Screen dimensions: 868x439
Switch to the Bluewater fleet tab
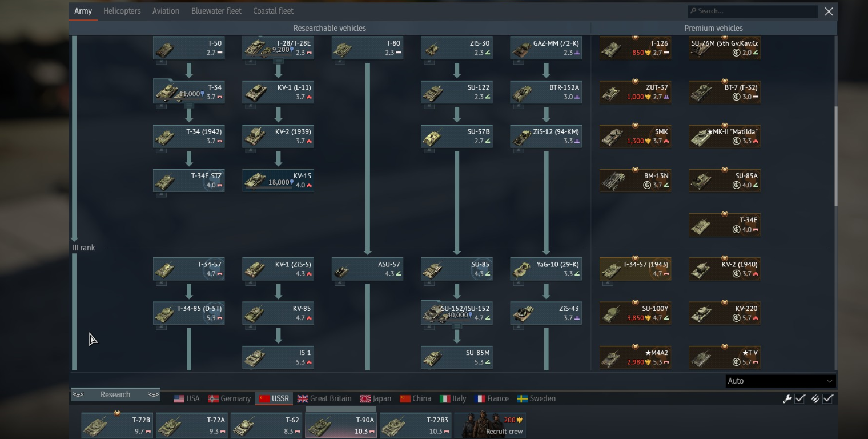point(216,11)
